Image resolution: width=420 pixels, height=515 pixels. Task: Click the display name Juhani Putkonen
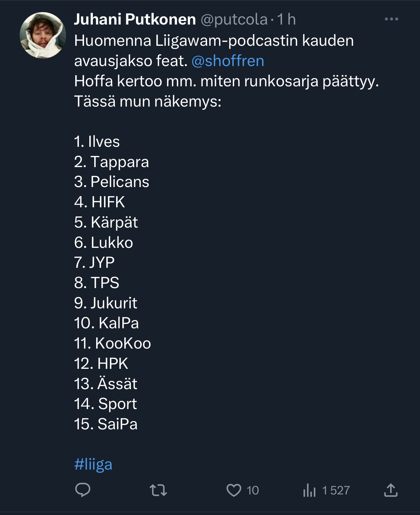pyautogui.click(x=135, y=19)
